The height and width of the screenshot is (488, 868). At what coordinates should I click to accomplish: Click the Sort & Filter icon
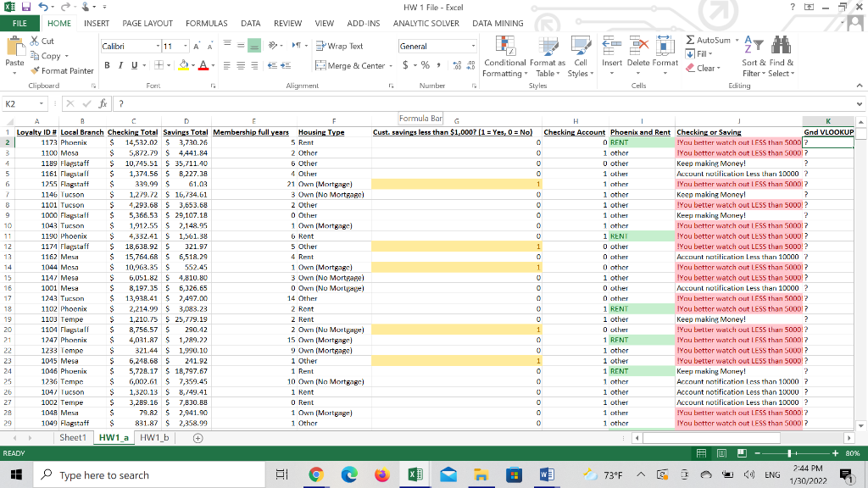(x=753, y=47)
